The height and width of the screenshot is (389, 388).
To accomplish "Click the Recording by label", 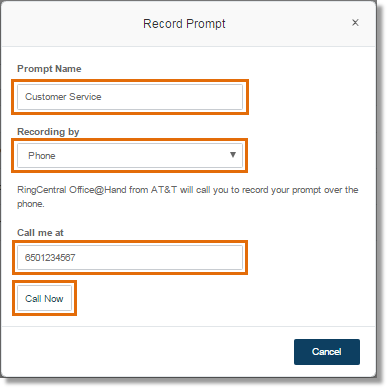I will 48,132.
